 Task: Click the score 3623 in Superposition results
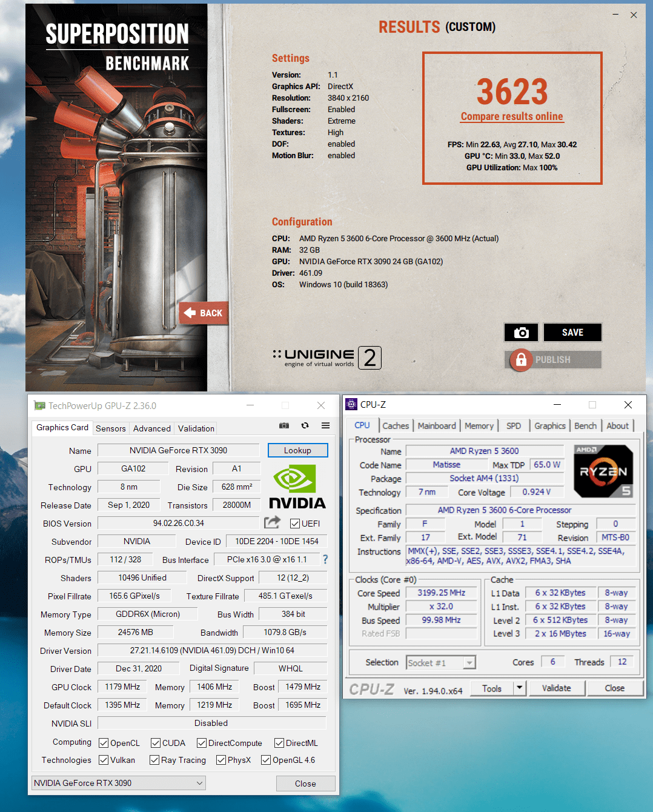[512, 92]
